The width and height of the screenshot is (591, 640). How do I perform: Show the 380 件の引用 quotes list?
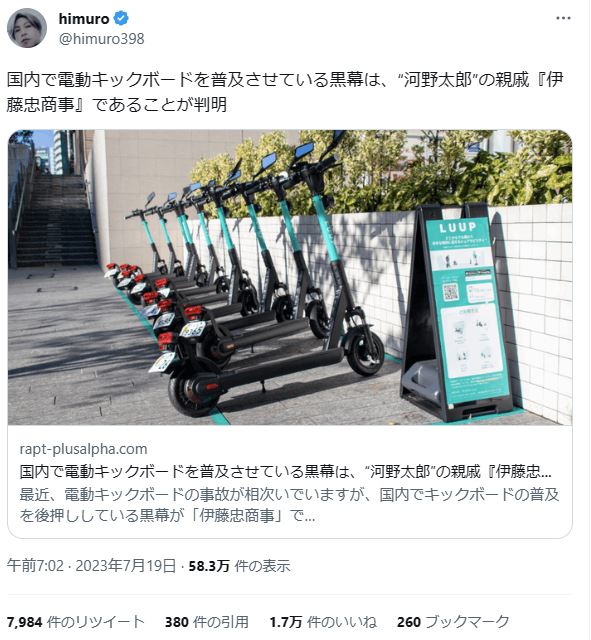coord(207,622)
